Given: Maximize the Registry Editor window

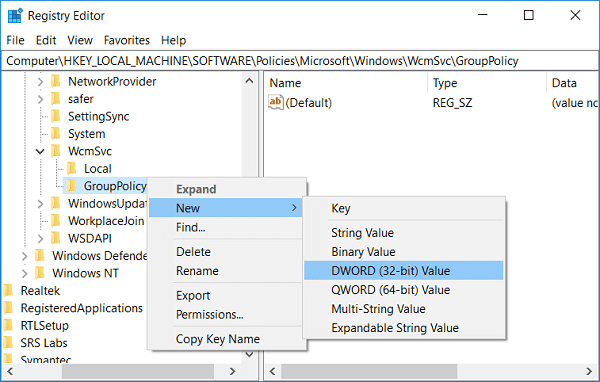Looking at the screenshot, I should point(528,15).
